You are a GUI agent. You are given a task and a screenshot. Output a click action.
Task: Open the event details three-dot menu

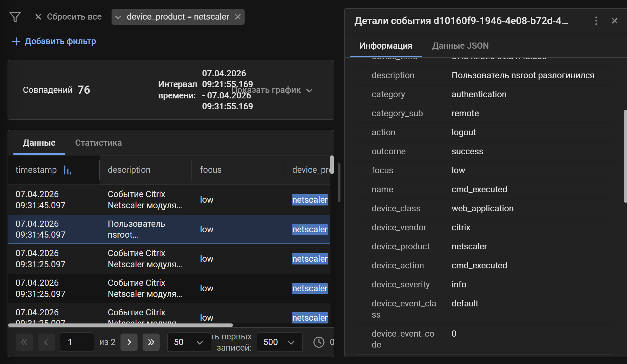click(x=596, y=21)
